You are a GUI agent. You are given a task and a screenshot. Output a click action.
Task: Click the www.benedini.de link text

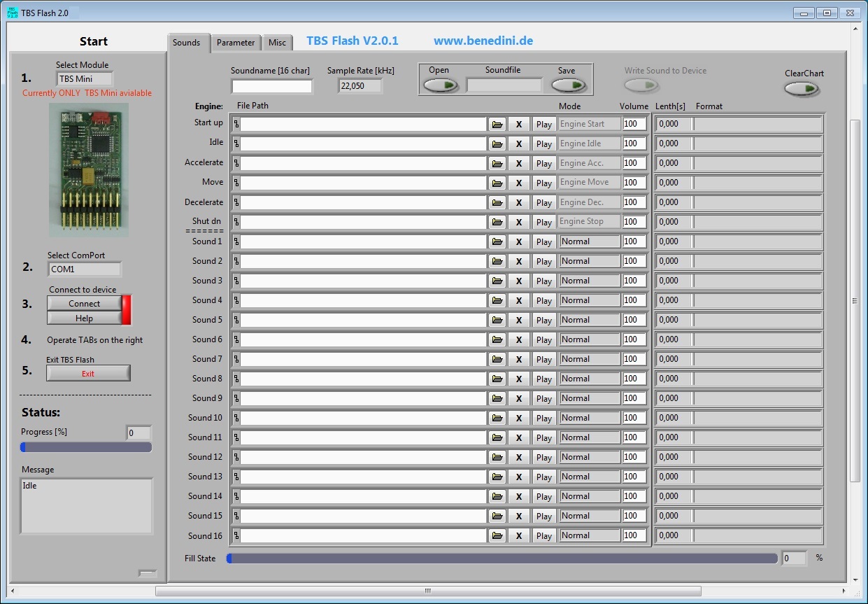[x=483, y=41]
